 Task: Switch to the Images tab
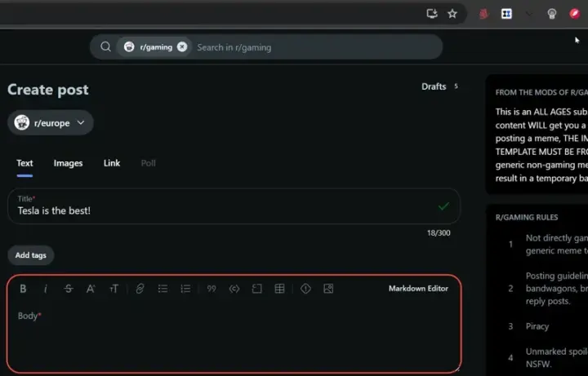coord(68,163)
